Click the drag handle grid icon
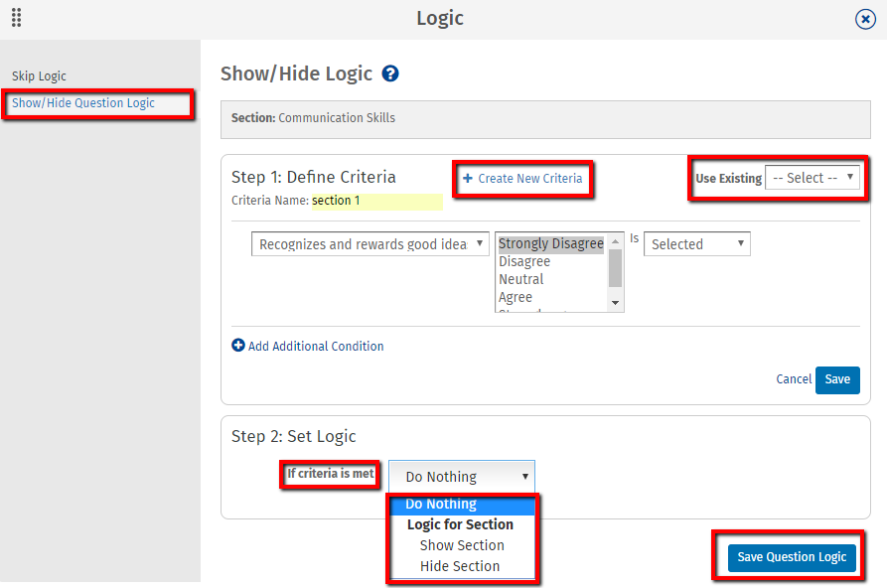887x588 pixels. point(16,18)
